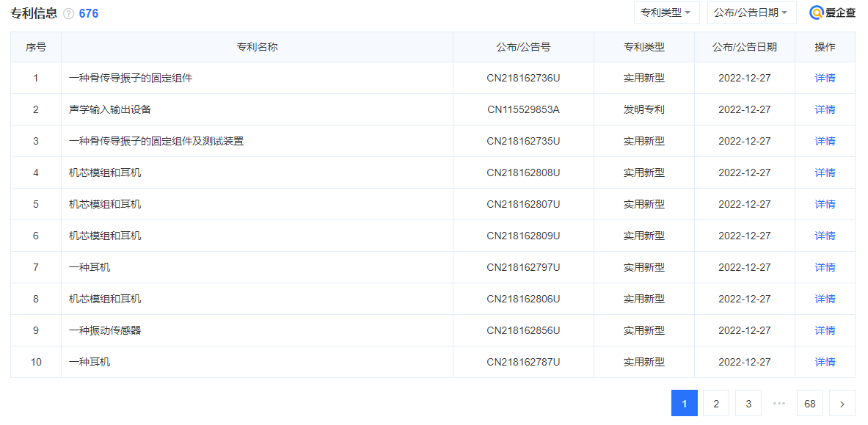Open 详情 for CN218162787U patent
868x425 pixels.
(825, 363)
